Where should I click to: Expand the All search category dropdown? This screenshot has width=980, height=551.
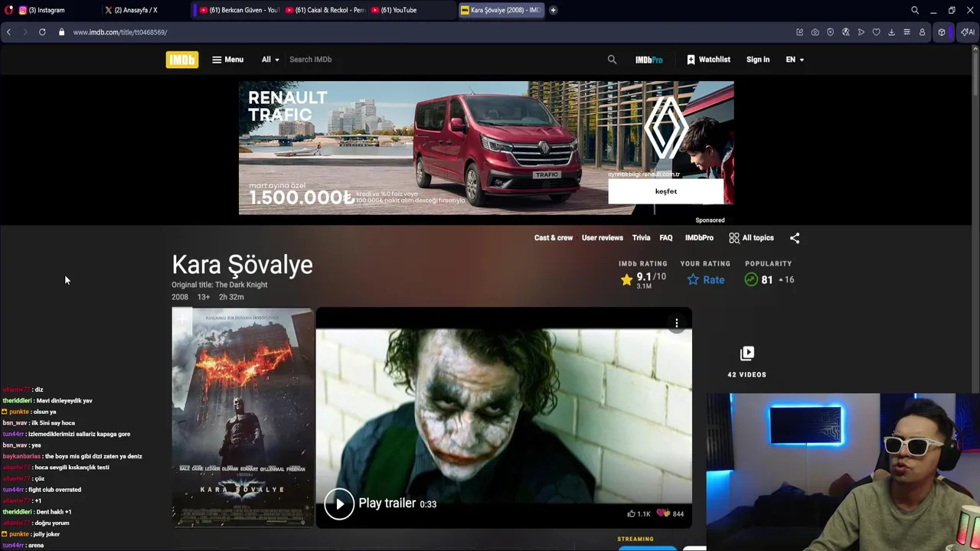pos(269,60)
